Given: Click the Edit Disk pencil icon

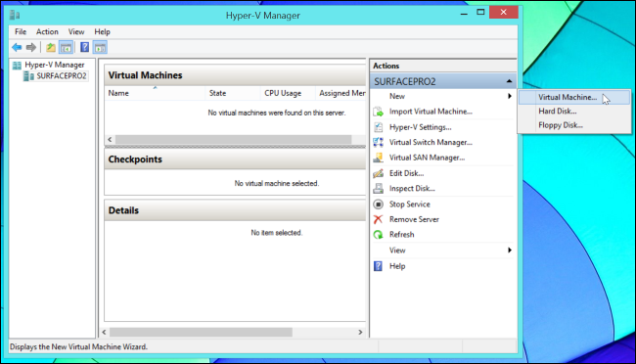Looking at the screenshot, I should tap(378, 173).
